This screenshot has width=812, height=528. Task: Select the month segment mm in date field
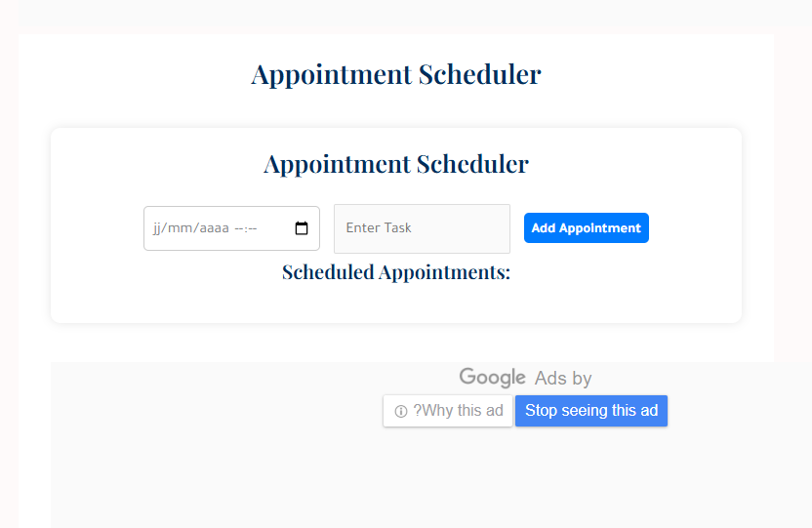tap(180, 228)
